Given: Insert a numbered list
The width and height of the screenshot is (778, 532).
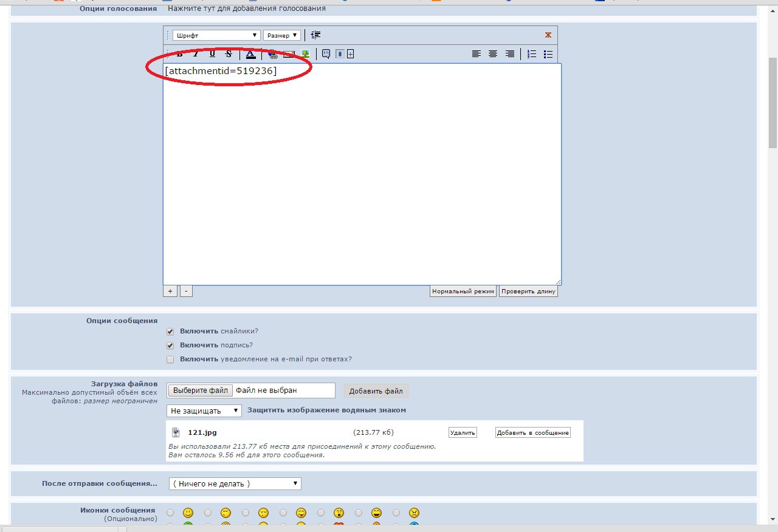Looking at the screenshot, I should tap(532, 54).
